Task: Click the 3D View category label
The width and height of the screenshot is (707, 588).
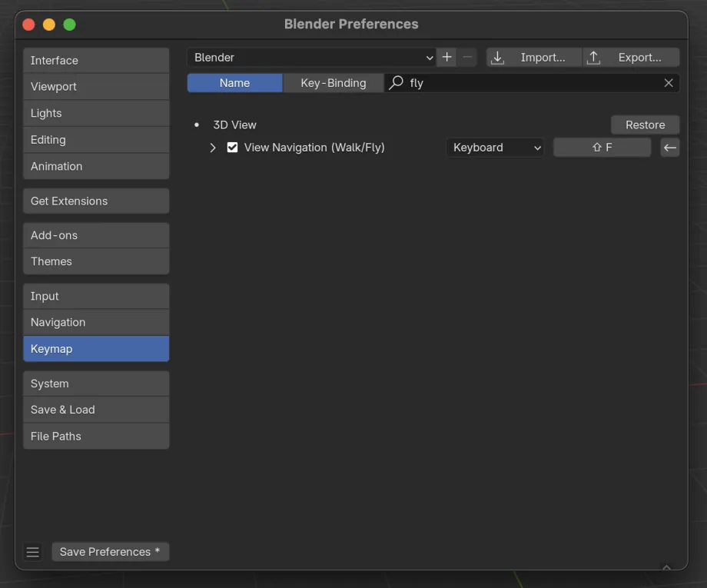Action: click(x=234, y=125)
